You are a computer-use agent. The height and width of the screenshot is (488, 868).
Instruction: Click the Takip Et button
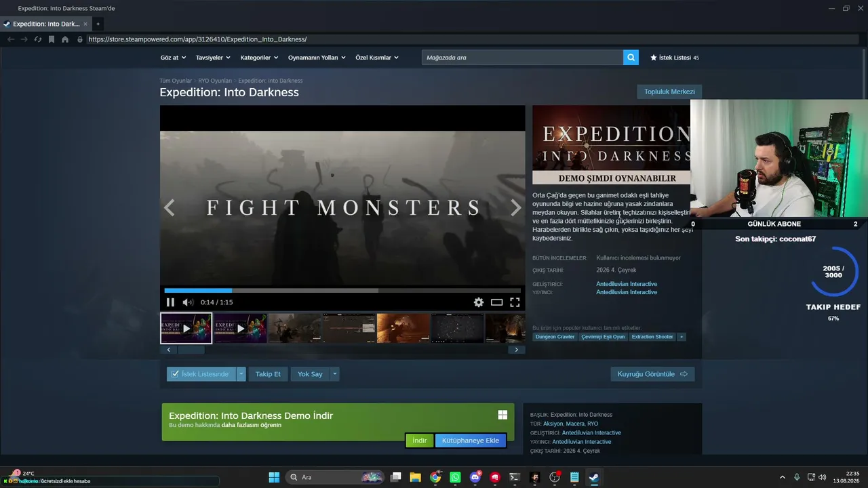pos(268,374)
